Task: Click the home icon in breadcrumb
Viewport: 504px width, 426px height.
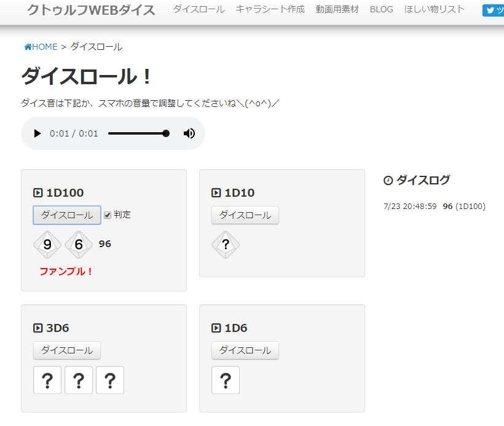Action: tap(28, 47)
